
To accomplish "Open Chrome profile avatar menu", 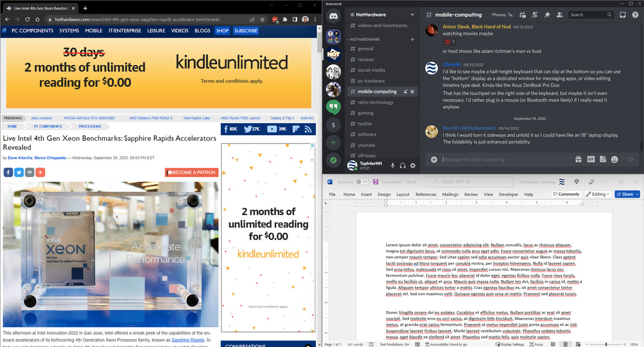I will tap(305, 19).
